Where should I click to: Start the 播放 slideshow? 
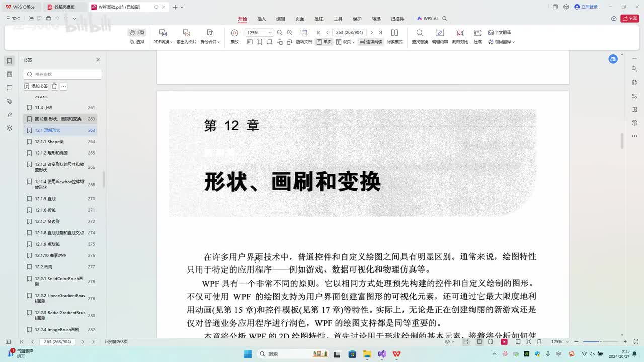point(234,37)
